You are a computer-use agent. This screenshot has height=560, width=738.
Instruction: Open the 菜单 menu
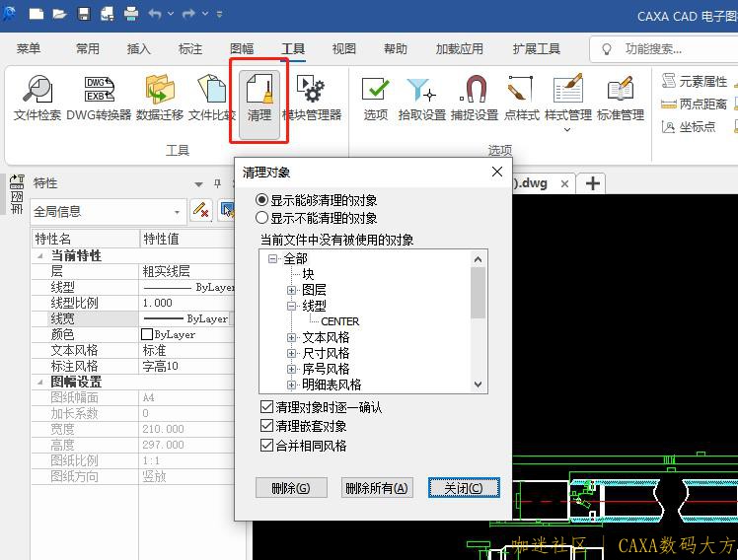click(x=29, y=49)
